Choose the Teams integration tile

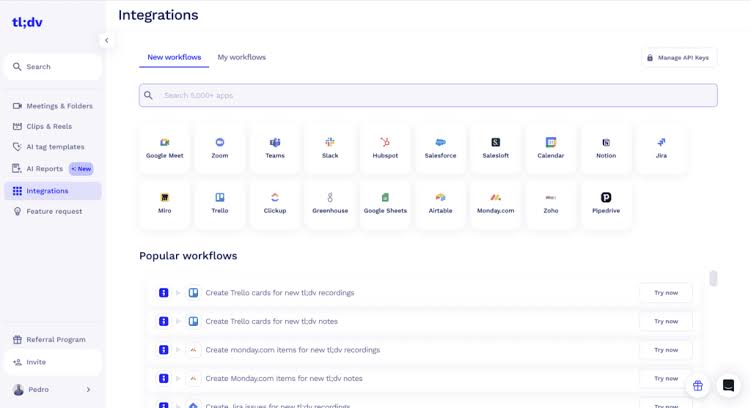point(275,148)
